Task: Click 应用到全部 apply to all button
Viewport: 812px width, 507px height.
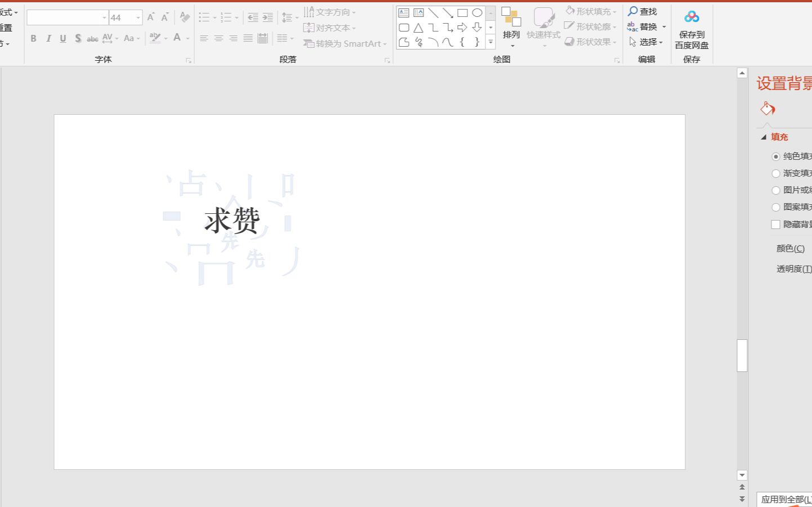Action: (784, 499)
